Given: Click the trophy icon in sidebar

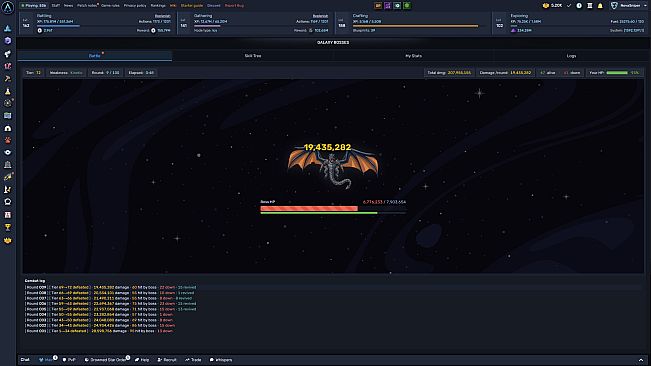Looking at the screenshot, I should click(7, 227).
